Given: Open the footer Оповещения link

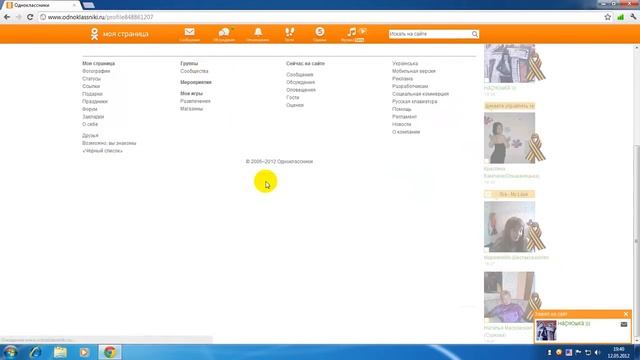Looking at the screenshot, I should (301, 90).
